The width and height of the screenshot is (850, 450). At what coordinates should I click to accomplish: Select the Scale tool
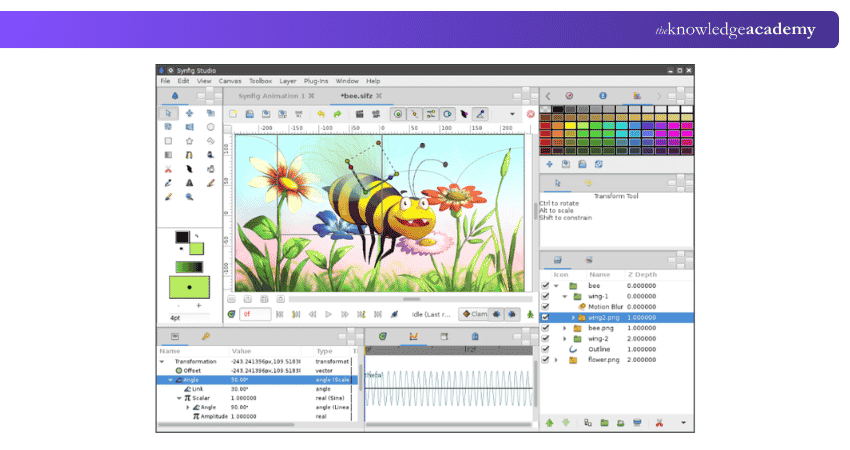(210, 113)
